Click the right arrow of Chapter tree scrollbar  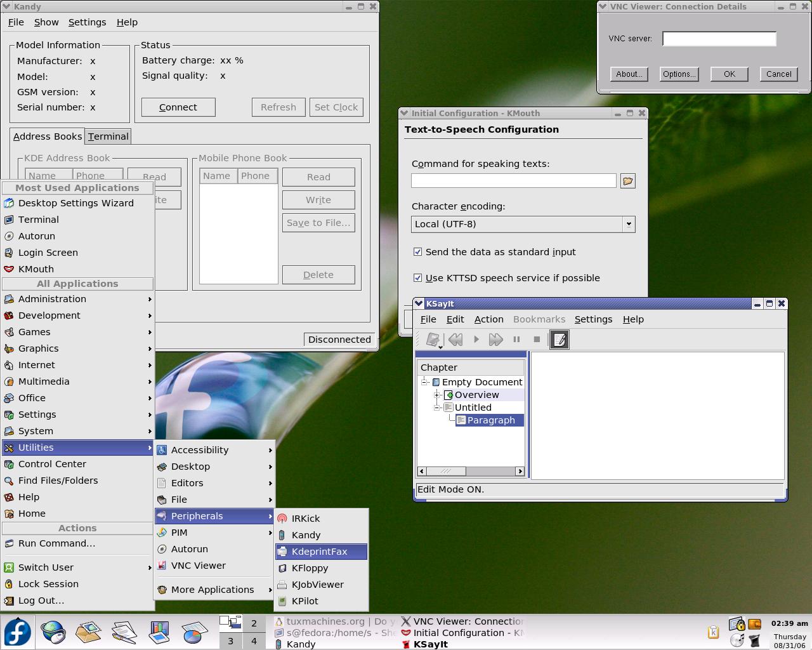coord(520,471)
